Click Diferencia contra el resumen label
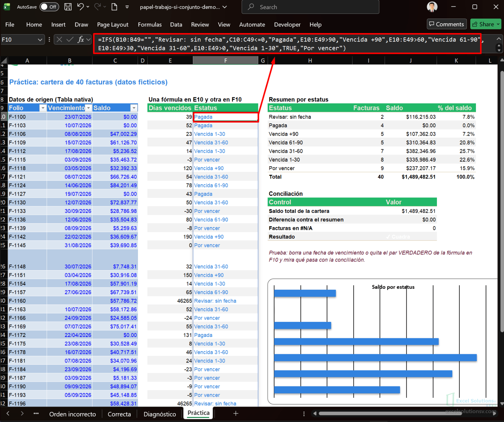Image resolution: width=504 pixels, height=422 pixels. pos(306,220)
